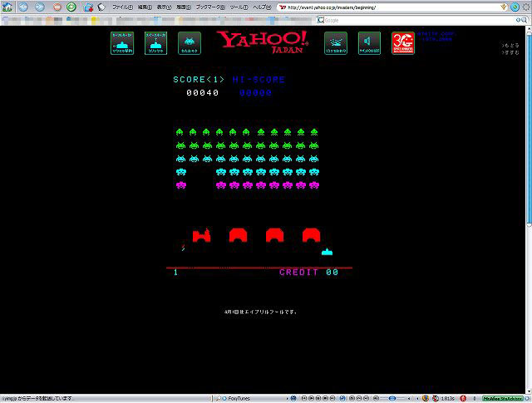Click the Firefox icon in the status bar
Image resolution: width=532 pixels, height=403 pixels.
click(425, 398)
